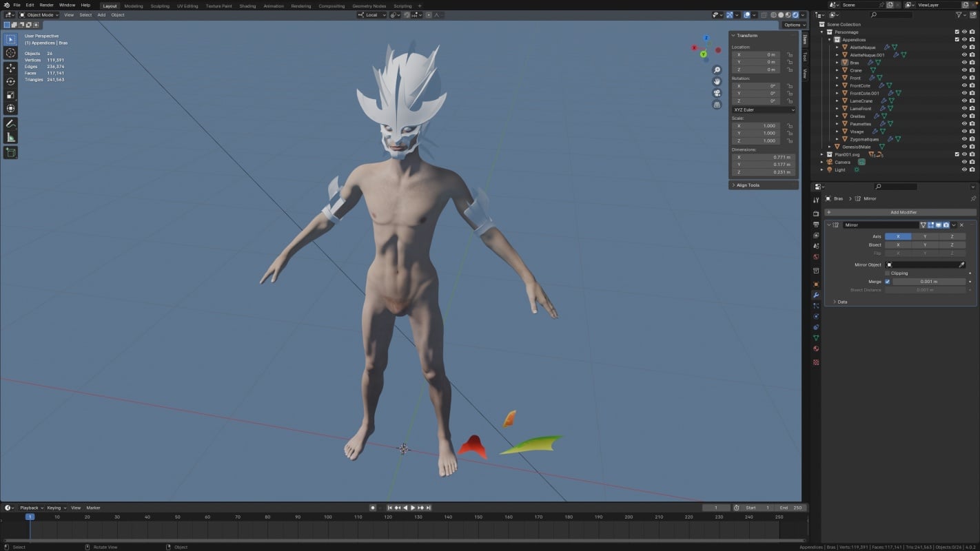Uncheck the Plan001.svg collection checkbox
This screenshot has width=980, height=551.
tap(957, 154)
